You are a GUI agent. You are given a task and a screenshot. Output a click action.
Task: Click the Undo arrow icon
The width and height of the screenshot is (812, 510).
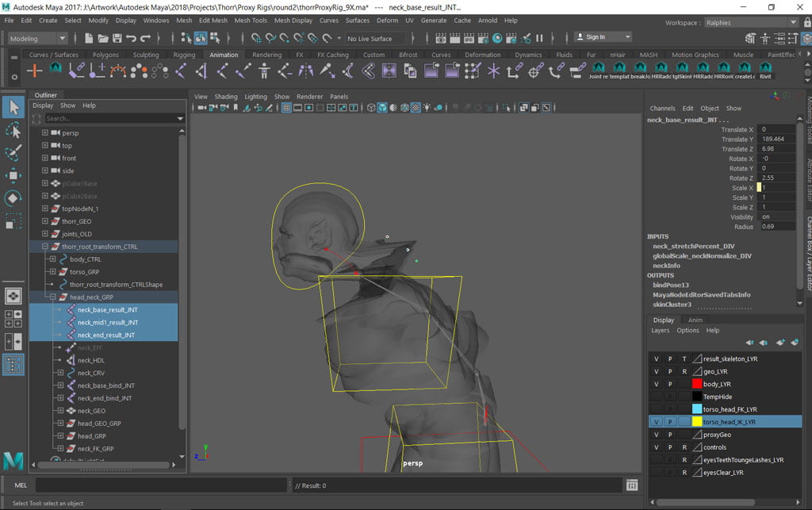click(x=131, y=38)
